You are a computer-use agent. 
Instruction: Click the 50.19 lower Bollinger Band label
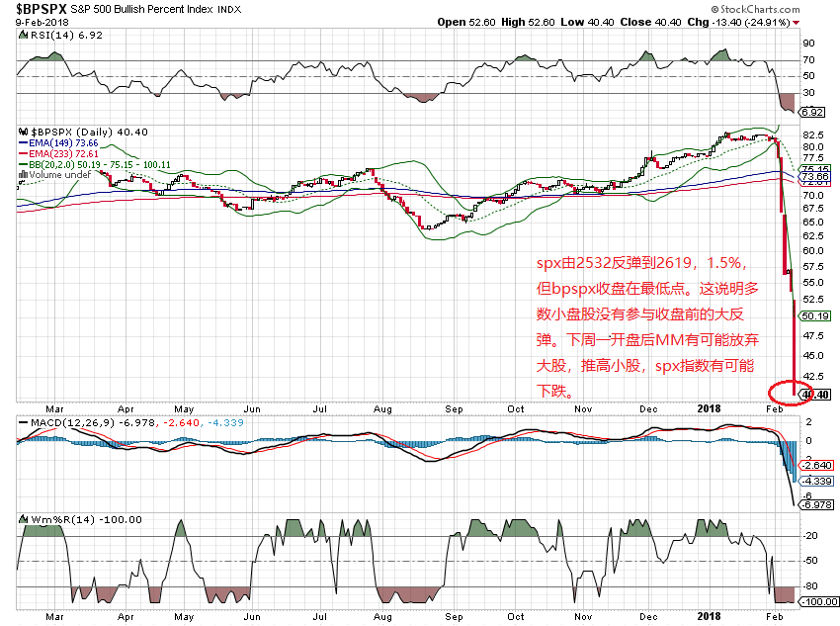coord(814,315)
